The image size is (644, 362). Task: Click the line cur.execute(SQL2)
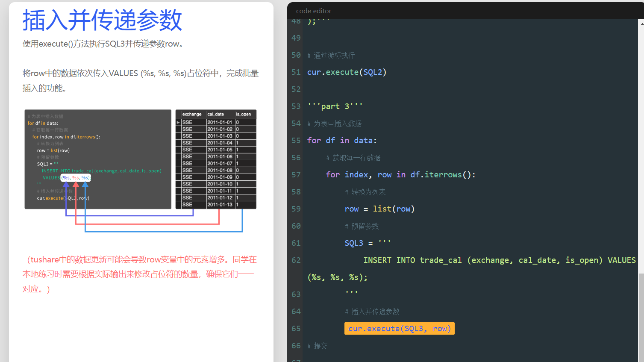[x=347, y=72]
